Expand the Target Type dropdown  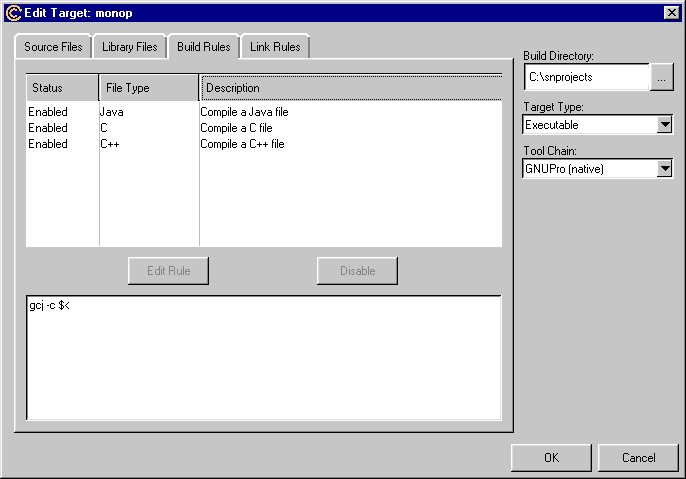point(665,125)
